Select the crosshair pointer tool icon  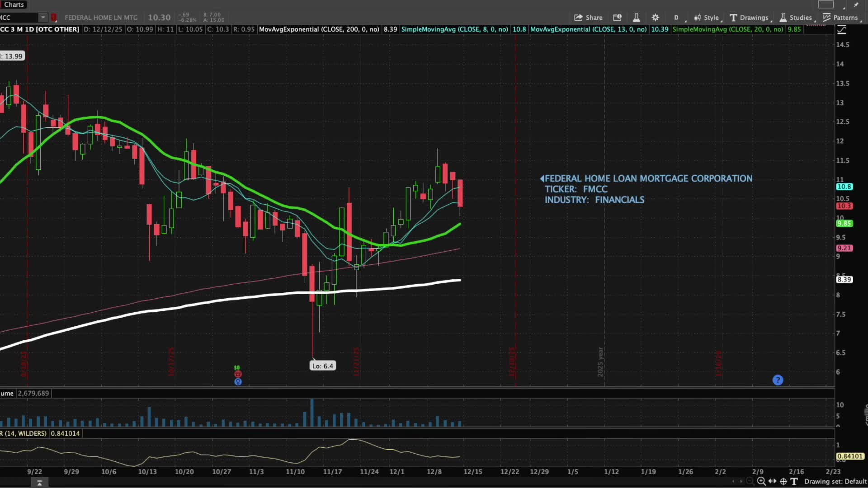tap(783, 482)
